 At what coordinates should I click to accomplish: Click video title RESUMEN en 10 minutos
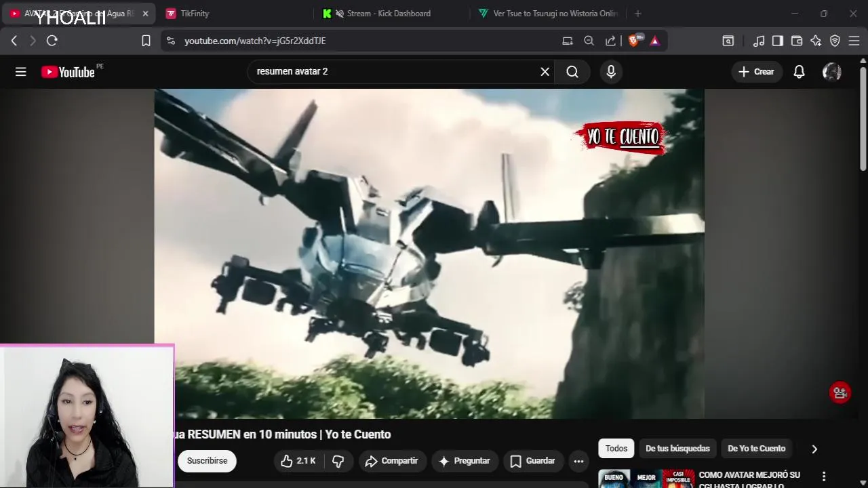(x=283, y=434)
